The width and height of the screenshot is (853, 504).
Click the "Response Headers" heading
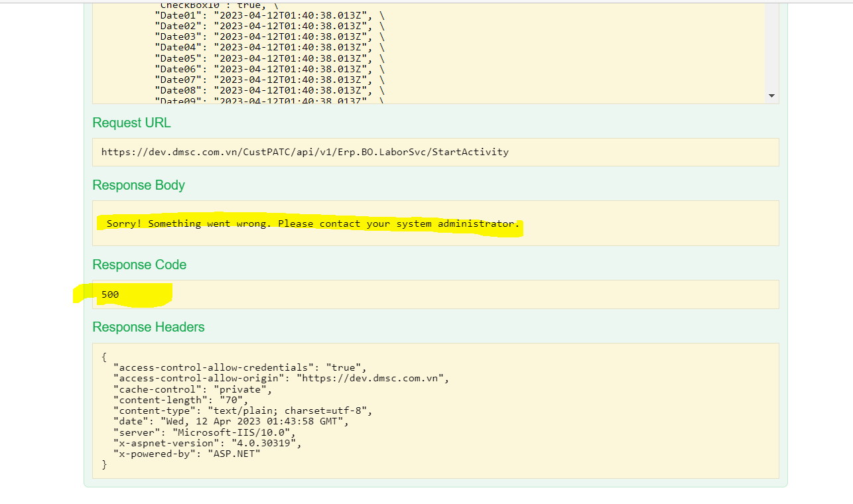tap(149, 327)
